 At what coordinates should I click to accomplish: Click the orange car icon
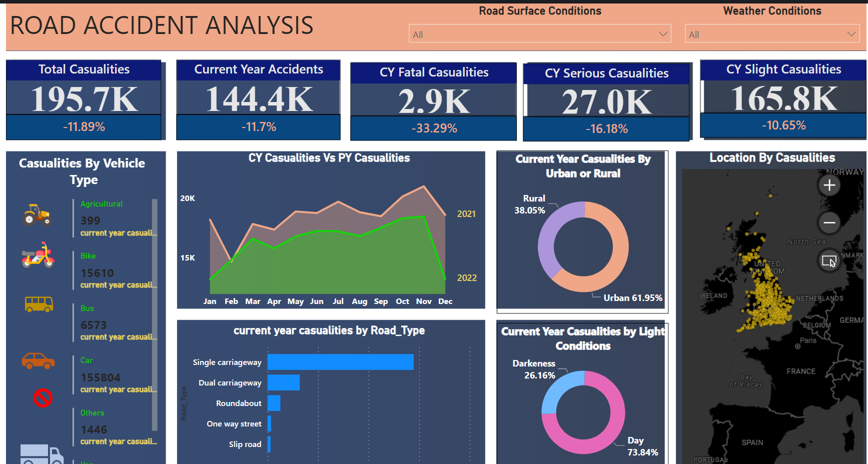pyautogui.click(x=38, y=360)
